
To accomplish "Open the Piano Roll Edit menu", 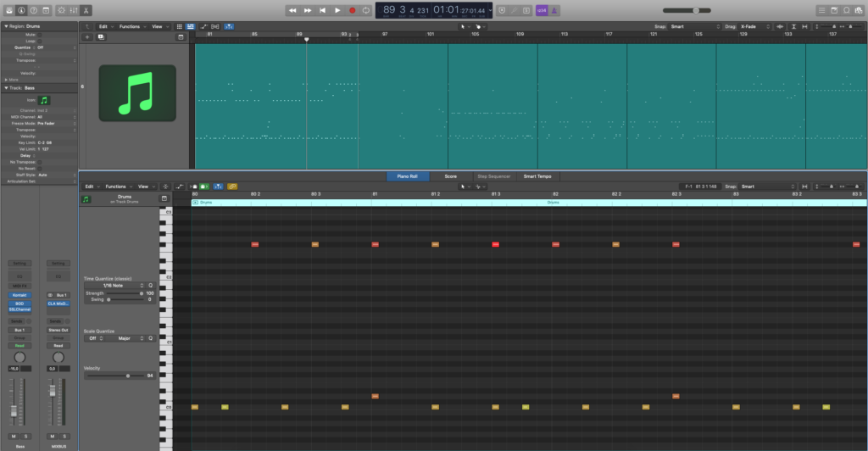I will pyautogui.click(x=92, y=187).
